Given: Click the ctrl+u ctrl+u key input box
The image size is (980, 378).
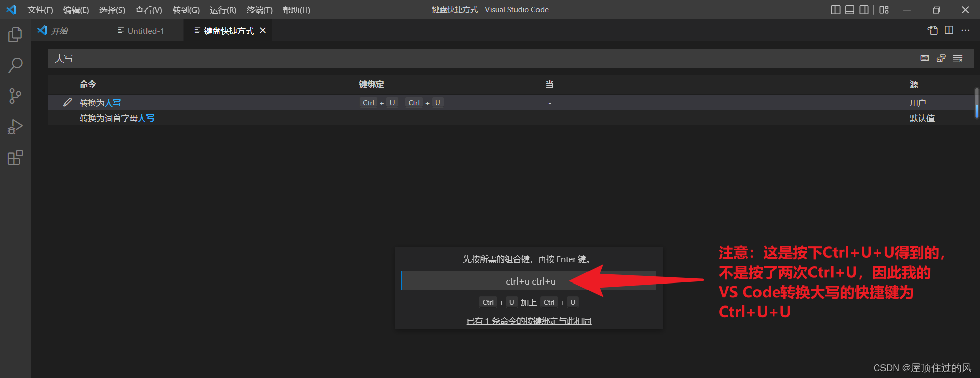Looking at the screenshot, I should point(529,281).
